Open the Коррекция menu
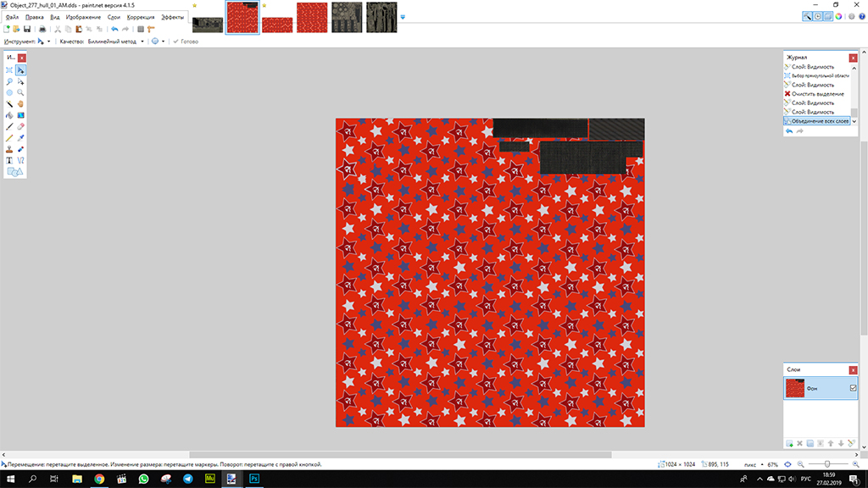 [141, 17]
